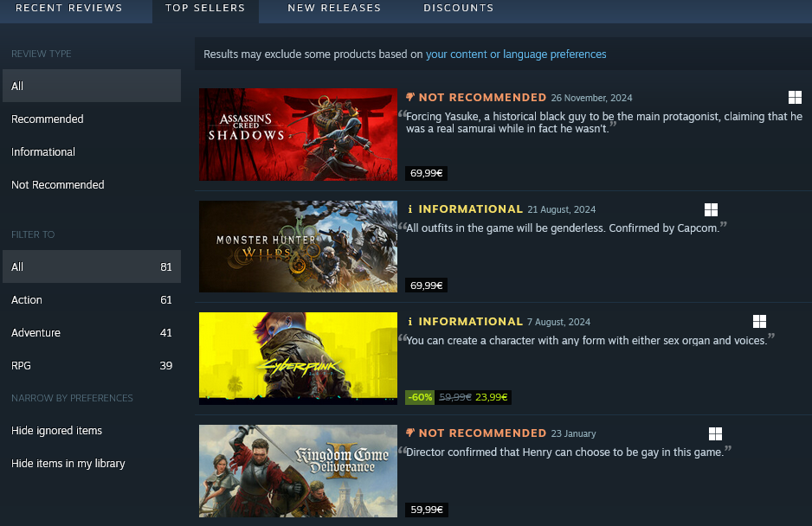Open the Cyberpunk game thumbnail
Screen dimensions: 812x526
click(x=299, y=358)
